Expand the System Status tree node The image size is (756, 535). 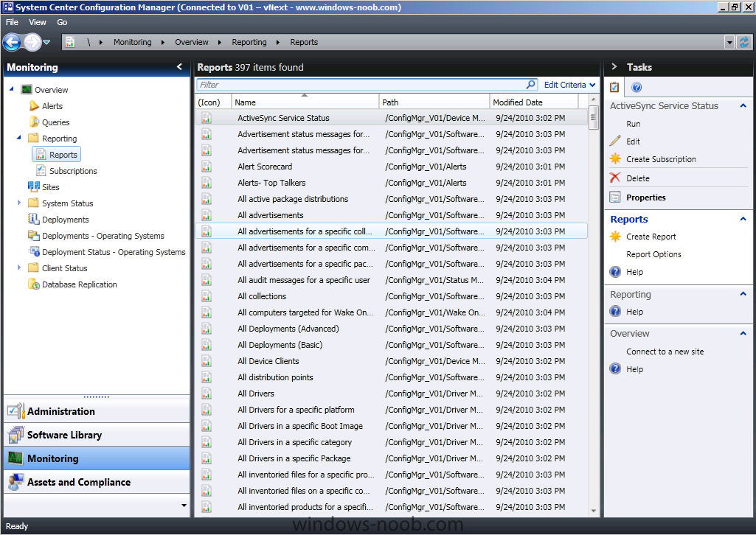(x=18, y=203)
